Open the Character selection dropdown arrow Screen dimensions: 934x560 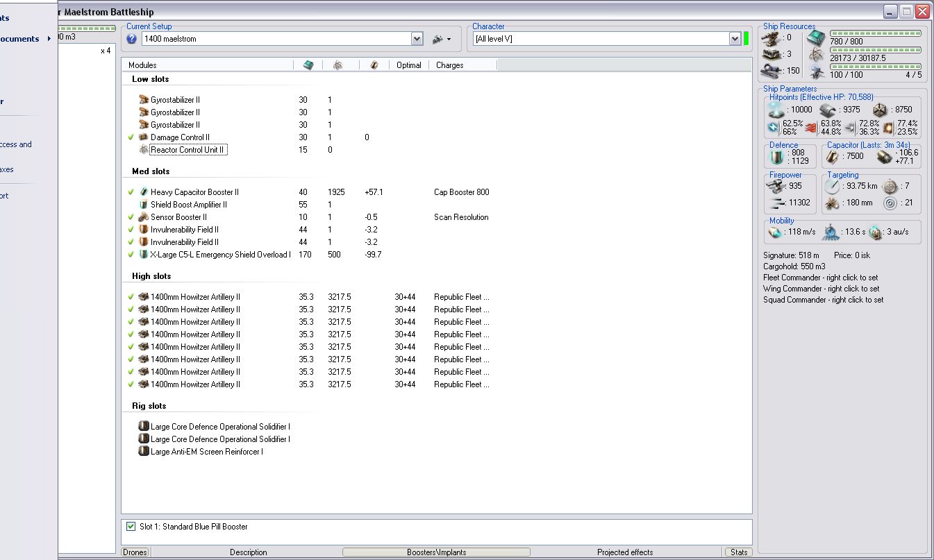click(x=735, y=39)
